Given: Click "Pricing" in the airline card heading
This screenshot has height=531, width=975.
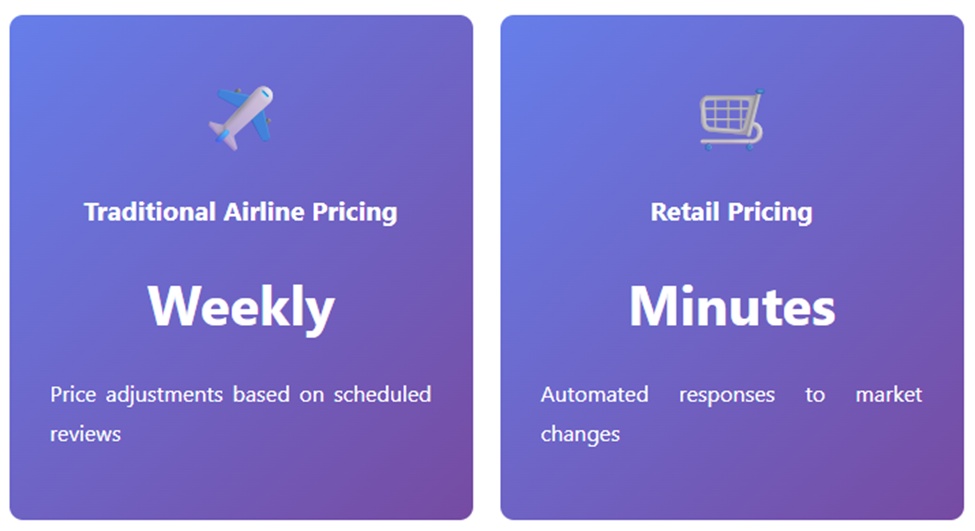Looking at the screenshot, I should click(x=354, y=212).
